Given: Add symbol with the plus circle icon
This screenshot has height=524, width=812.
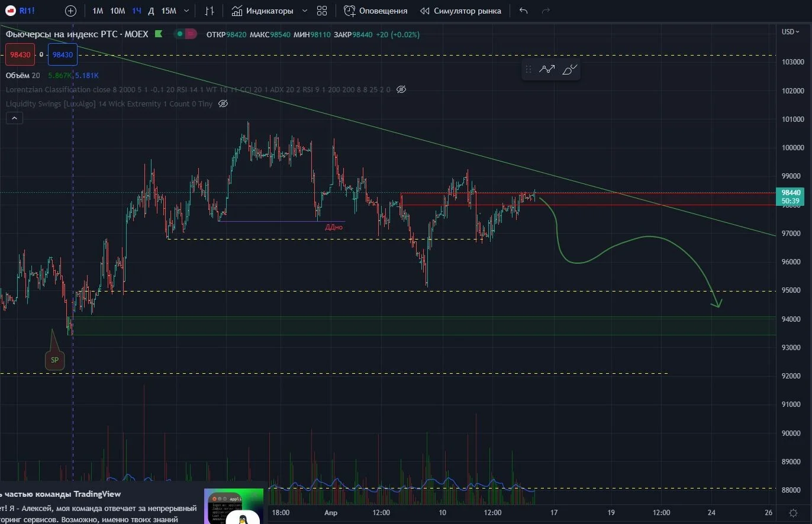Looking at the screenshot, I should coord(70,11).
